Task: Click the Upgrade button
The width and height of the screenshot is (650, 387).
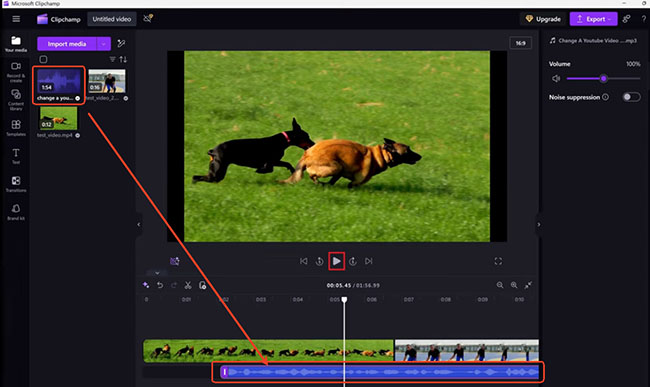Action: click(543, 19)
